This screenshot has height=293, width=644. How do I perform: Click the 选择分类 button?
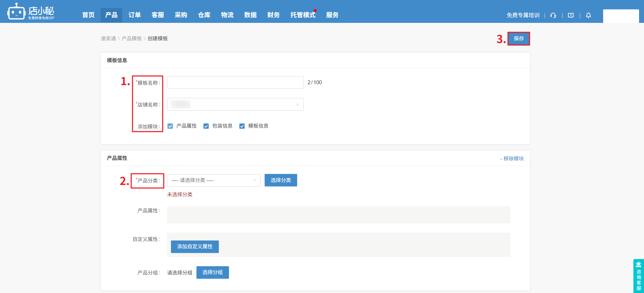click(280, 180)
